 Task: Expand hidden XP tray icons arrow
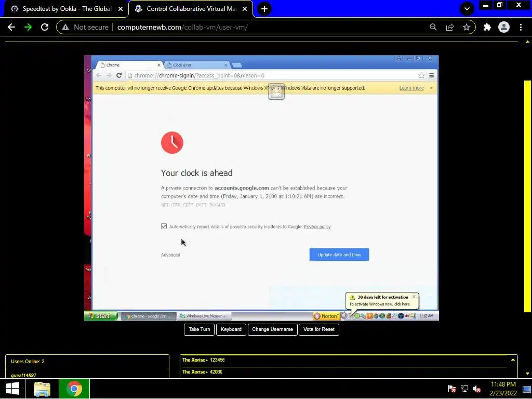[x=344, y=316]
